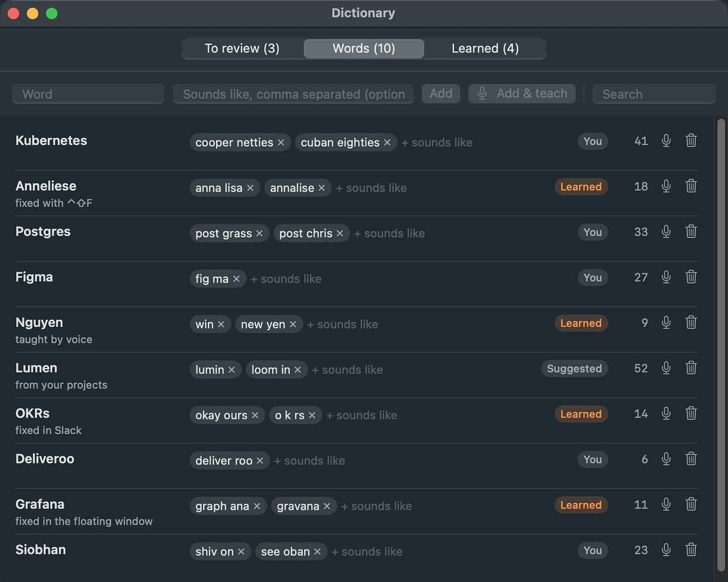728x582 pixels.
Task: Focus the Word input field
Action: (88, 94)
